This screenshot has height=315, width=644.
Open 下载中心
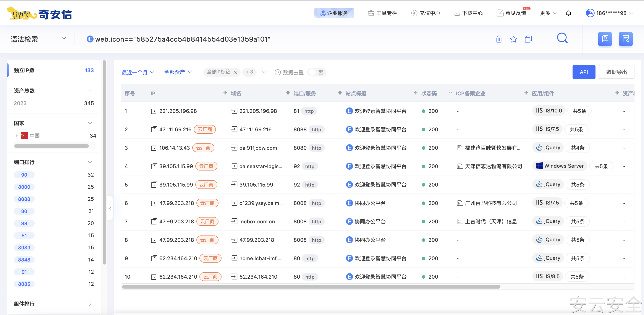(468, 13)
